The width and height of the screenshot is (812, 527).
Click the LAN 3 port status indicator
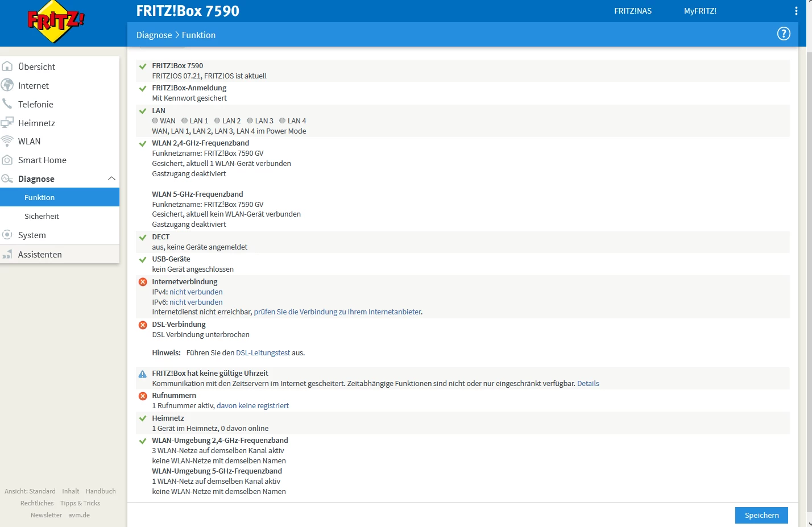(x=250, y=121)
